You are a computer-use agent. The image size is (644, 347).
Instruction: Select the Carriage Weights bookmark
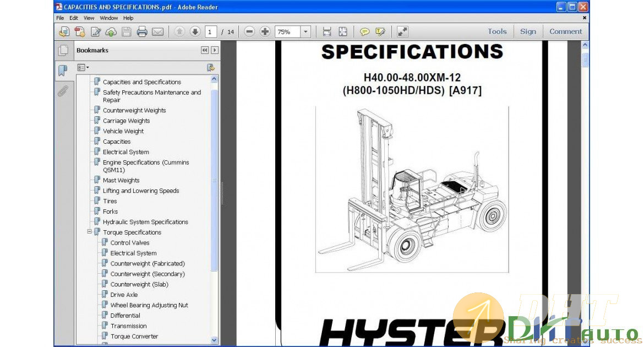126,121
